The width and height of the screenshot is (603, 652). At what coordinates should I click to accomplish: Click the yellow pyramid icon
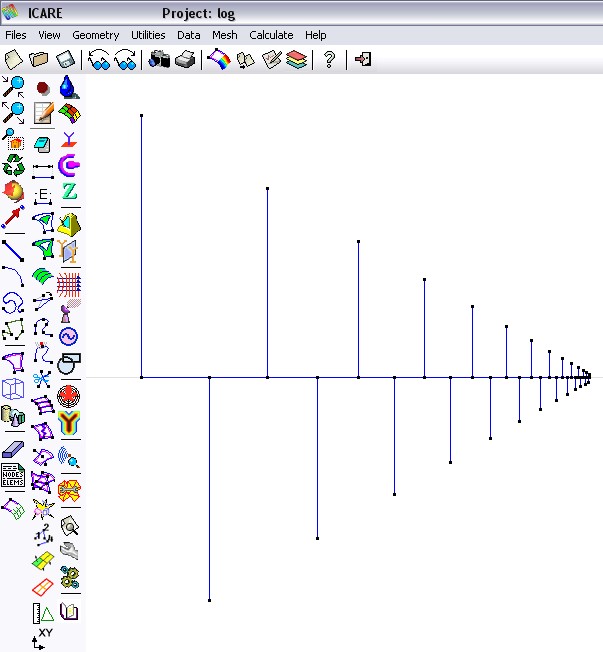pos(69,225)
